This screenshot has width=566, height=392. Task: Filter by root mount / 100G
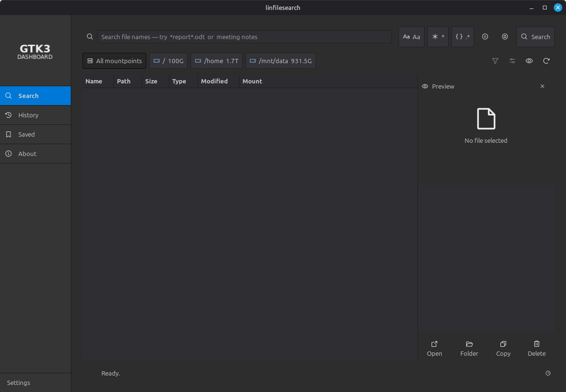(168, 61)
